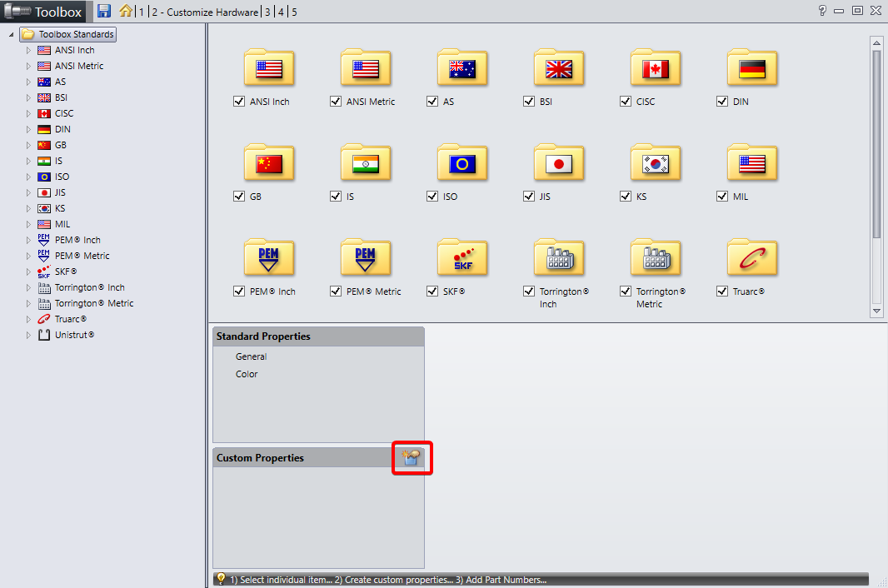Uncheck the BSI checkbox
888x588 pixels.
coord(529,101)
